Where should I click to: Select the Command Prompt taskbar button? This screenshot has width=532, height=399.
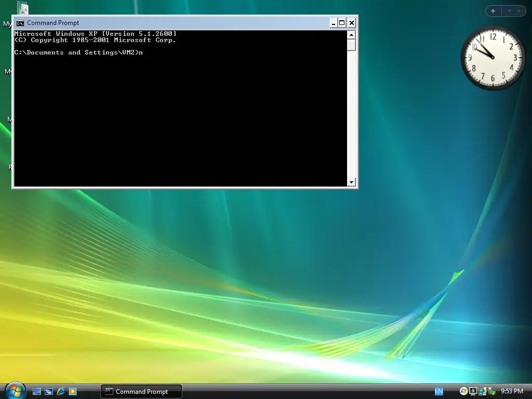pos(141,392)
